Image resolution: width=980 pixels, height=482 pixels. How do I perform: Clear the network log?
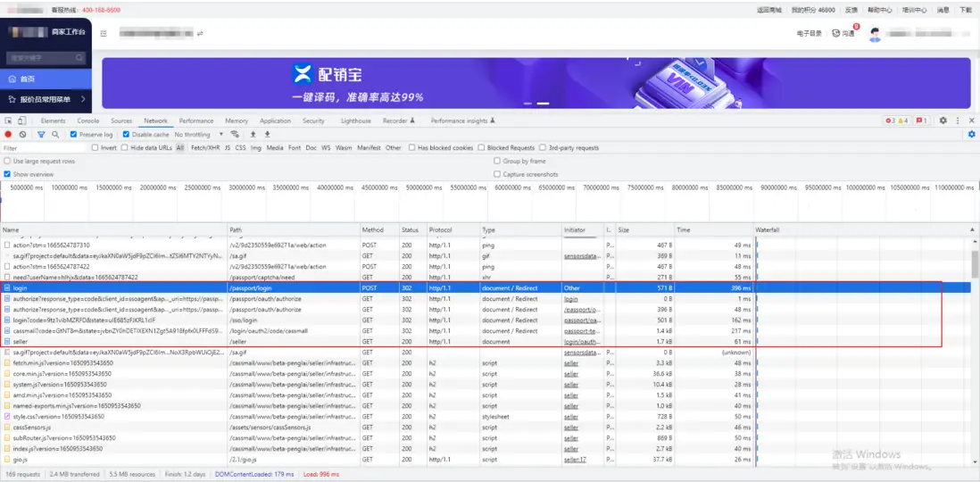(24, 135)
